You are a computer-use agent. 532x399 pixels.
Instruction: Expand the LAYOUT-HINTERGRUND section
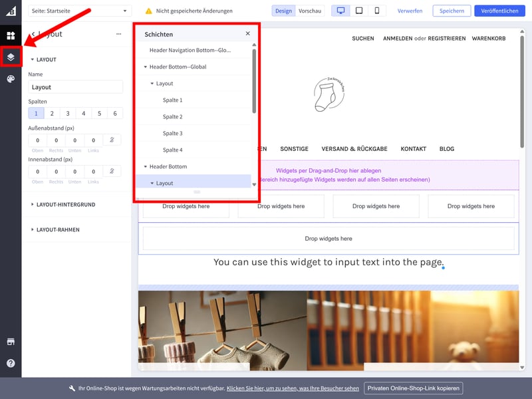[66, 204]
